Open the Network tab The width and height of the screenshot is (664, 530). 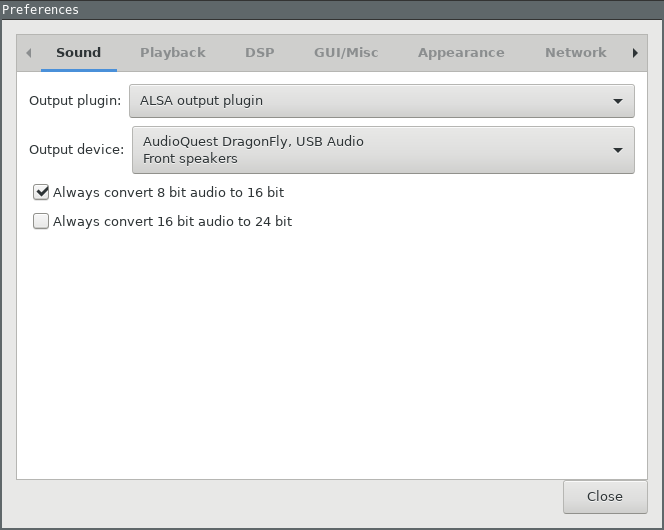[575, 53]
